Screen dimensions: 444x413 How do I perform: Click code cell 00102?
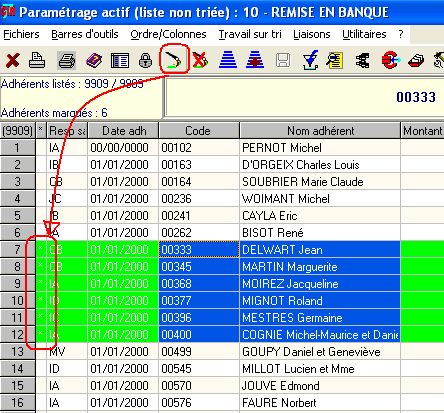click(x=199, y=148)
